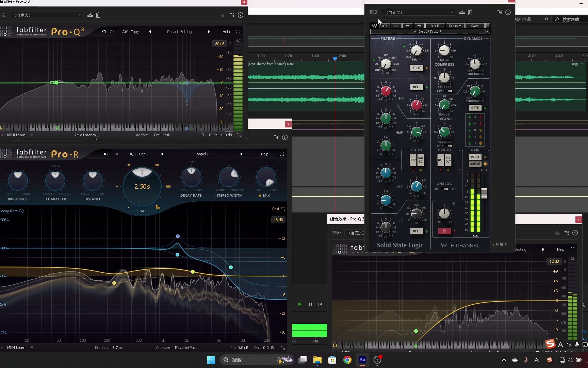The width and height of the screenshot is (588, 368).
Task: Open Chapel 1 preset menu in Pro-R
Action: point(201,154)
